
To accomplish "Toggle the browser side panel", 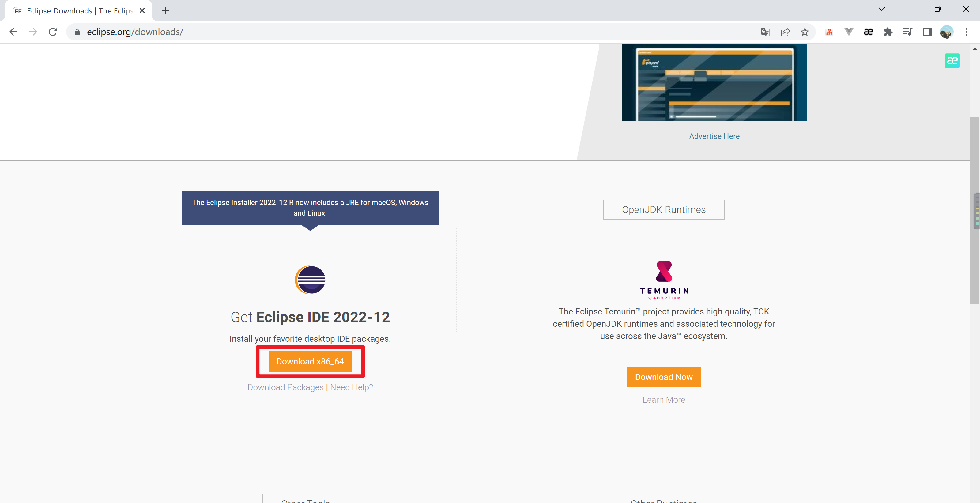I will 927,32.
